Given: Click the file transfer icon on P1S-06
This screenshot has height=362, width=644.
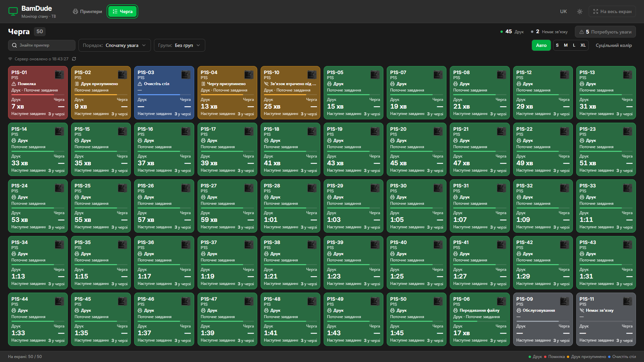Looking at the screenshot, I should 455,310.
